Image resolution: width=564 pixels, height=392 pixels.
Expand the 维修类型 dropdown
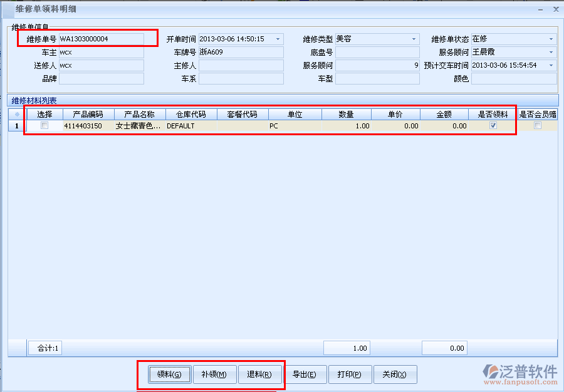[414, 39]
